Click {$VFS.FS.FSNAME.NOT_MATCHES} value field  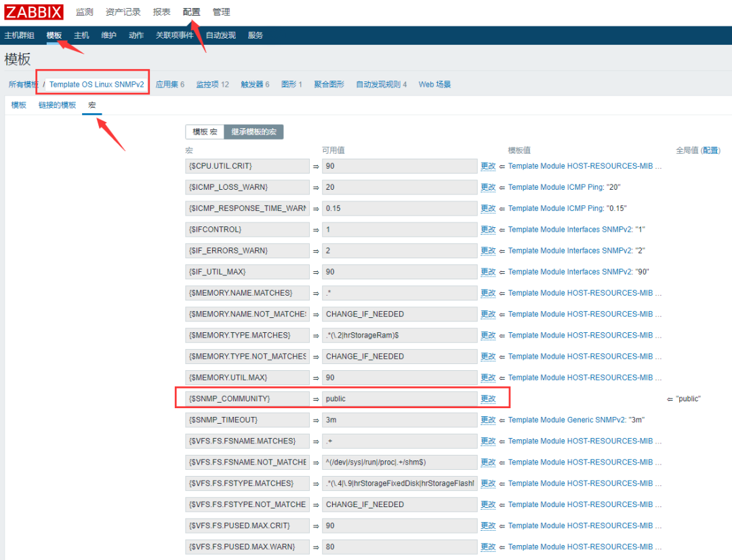[x=399, y=462]
